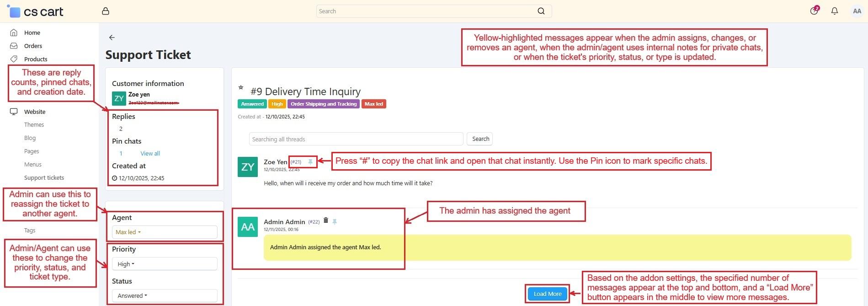Screen dimensions: 868x306
Task: Pin Admin Admin's message #22
Action: point(335,222)
